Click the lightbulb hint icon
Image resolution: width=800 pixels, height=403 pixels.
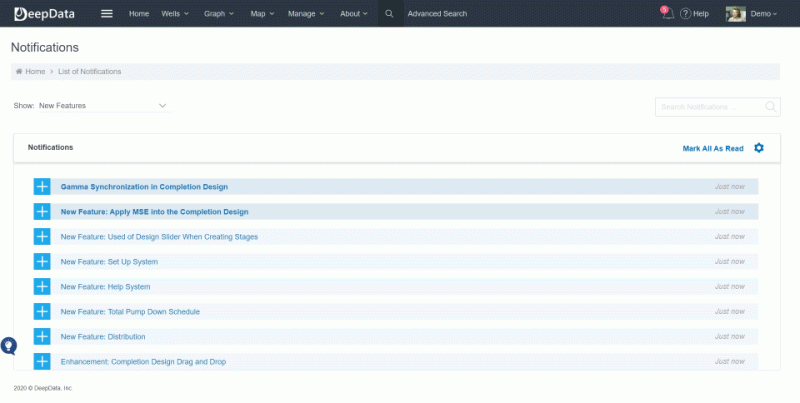pos(9,346)
